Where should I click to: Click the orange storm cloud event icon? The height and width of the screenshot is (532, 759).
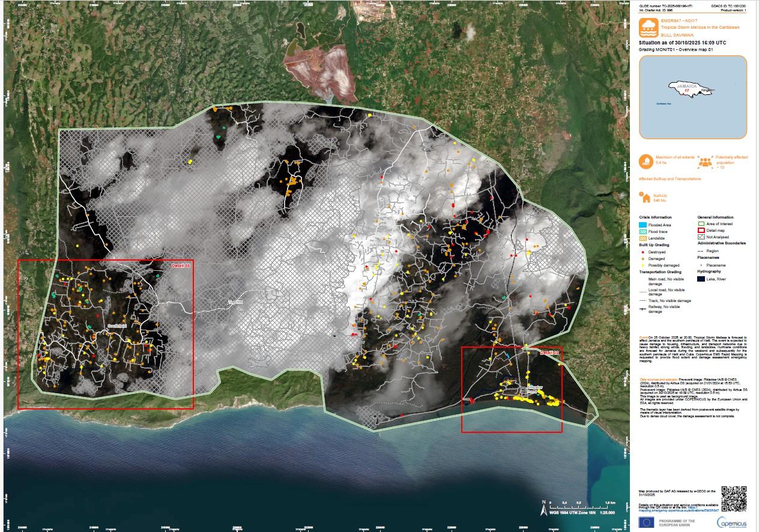tap(647, 26)
